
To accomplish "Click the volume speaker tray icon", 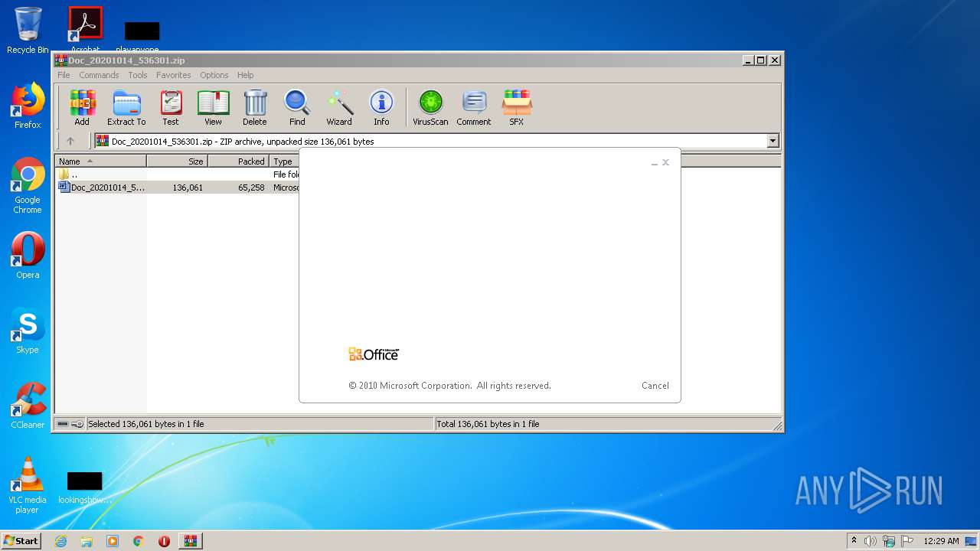I will 871,541.
